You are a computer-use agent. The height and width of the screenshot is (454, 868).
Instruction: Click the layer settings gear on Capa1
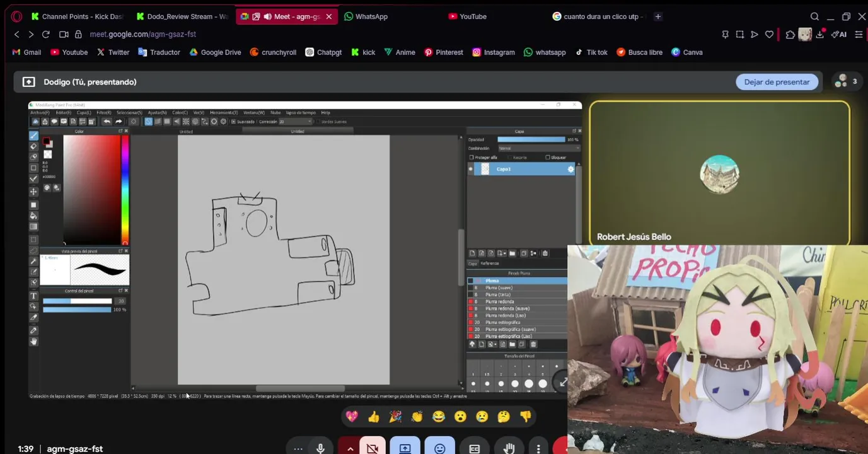(x=571, y=169)
